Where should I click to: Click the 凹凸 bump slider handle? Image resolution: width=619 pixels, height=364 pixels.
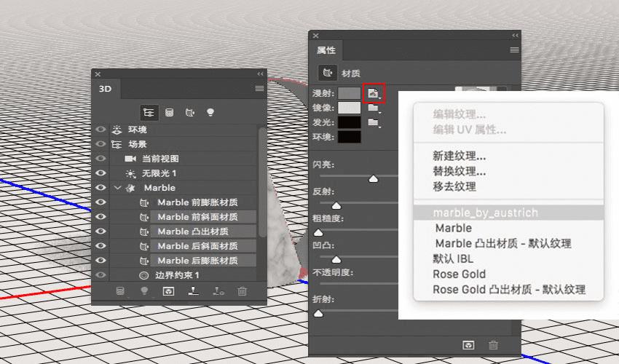tap(336, 260)
